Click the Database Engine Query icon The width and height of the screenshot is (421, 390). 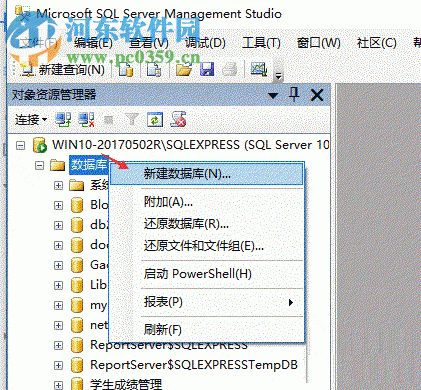126,70
